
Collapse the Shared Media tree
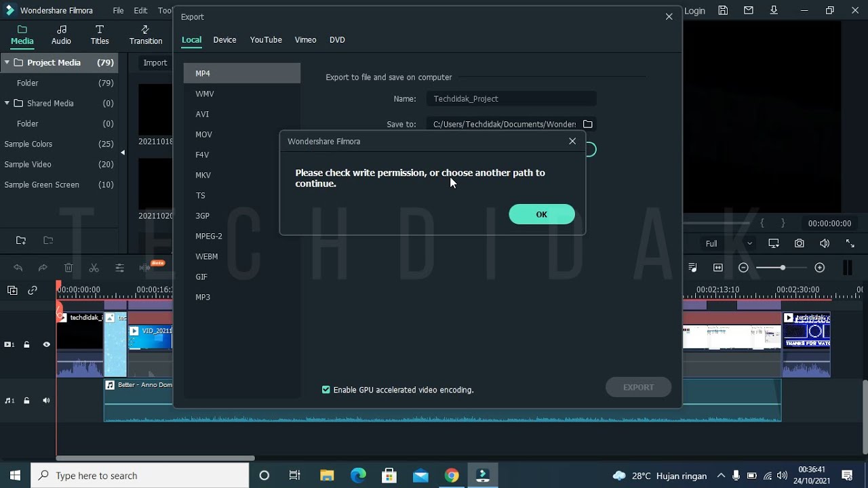pos(7,103)
